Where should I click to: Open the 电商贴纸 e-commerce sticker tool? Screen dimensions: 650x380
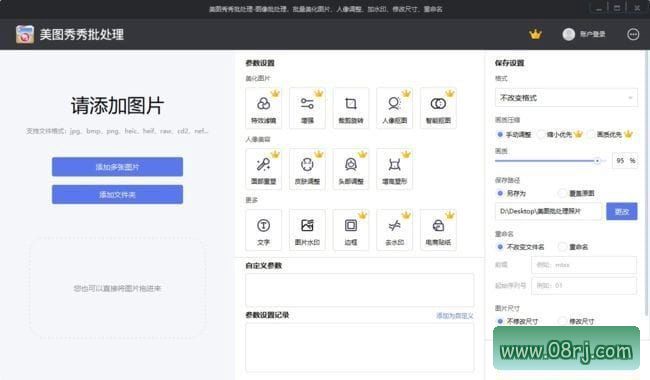(x=438, y=230)
